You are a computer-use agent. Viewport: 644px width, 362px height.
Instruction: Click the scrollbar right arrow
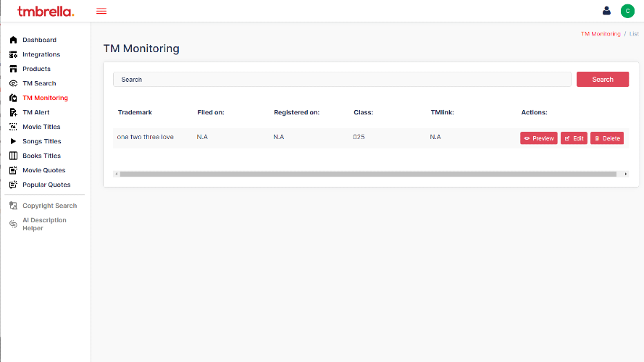(625, 174)
